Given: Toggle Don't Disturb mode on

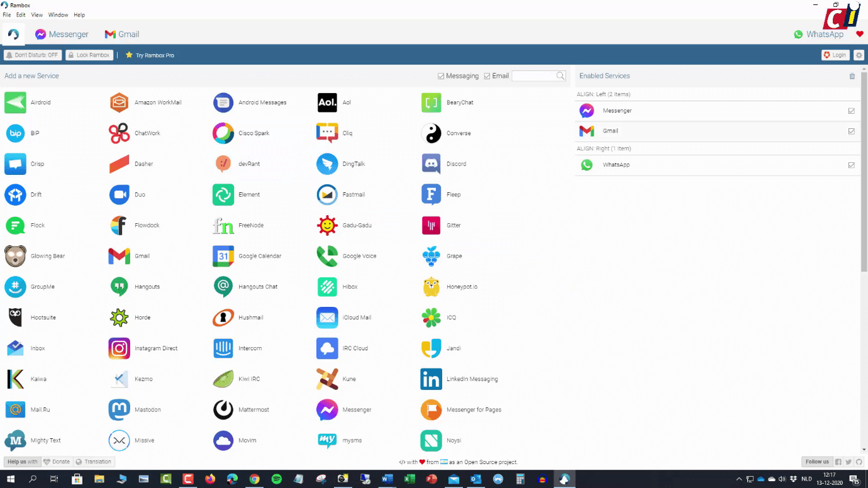Looking at the screenshot, I should point(31,55).
